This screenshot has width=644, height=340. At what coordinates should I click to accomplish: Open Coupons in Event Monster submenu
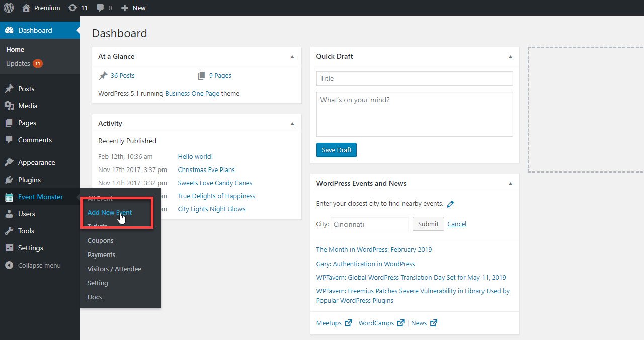pyautogui.click(x=100, y=240)
